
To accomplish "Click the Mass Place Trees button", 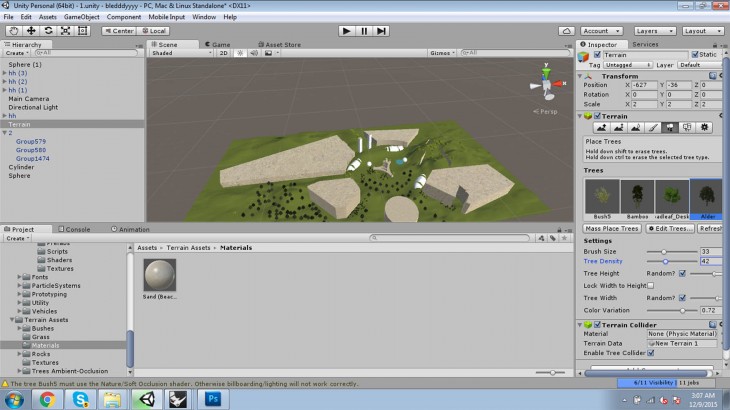I will (x=611, y=229).
